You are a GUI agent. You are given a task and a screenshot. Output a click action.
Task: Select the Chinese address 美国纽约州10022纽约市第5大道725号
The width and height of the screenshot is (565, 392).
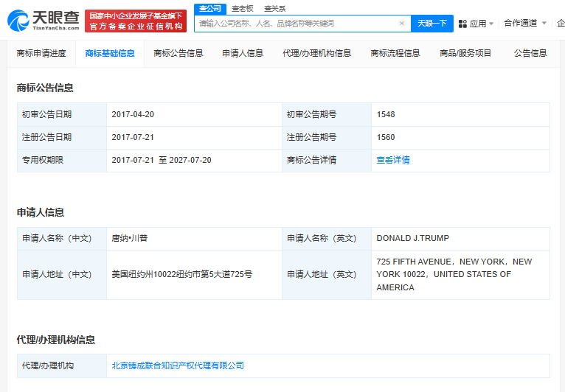tap(182, 274)
